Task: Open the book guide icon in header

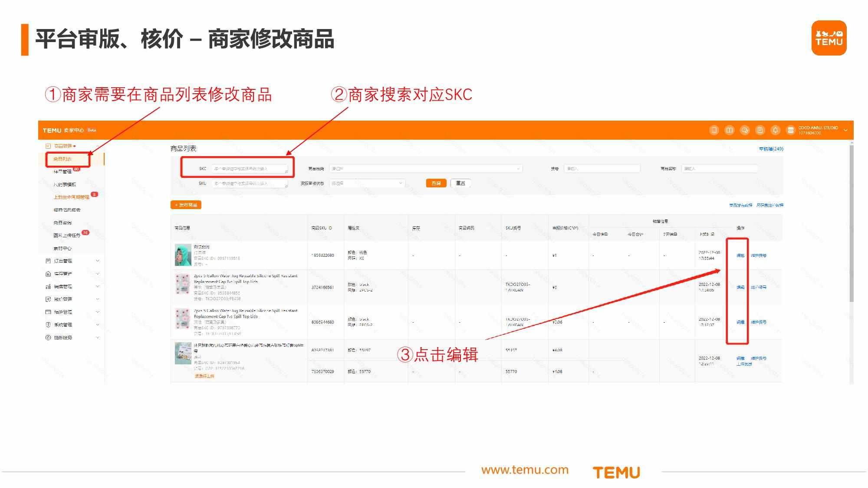Action: (730, 130)
